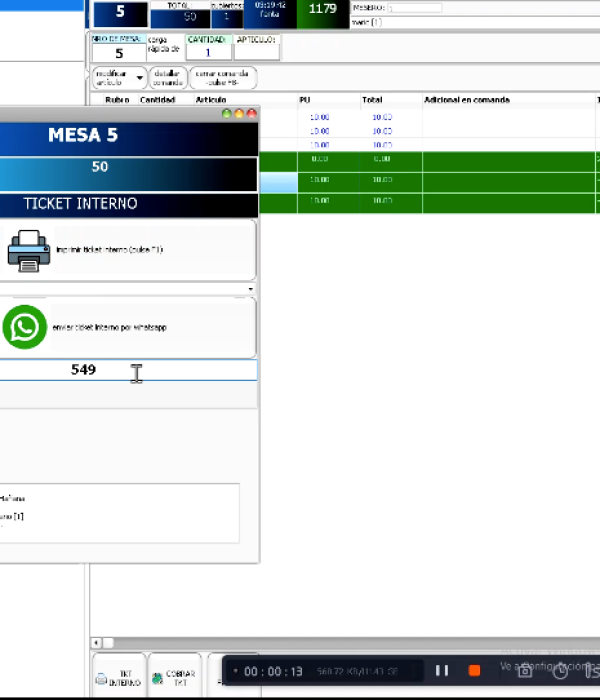The height and width of the screenshot is (700, 600).
Task: Open the dropdown arrow below the print button
Action: pyautogui.click(x=250, y=290)
